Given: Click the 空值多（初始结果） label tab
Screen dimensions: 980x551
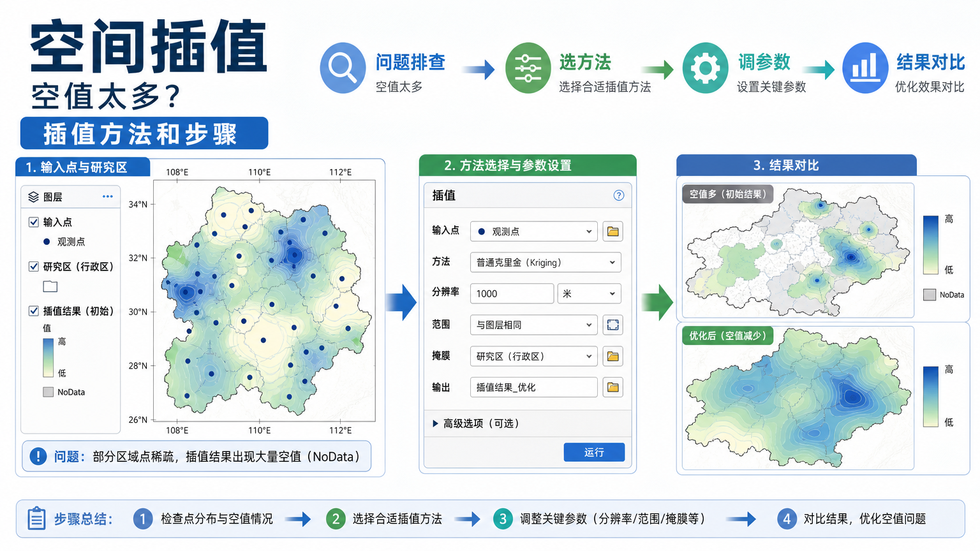Looking at the screenshot, I should (x=728, y=194).
